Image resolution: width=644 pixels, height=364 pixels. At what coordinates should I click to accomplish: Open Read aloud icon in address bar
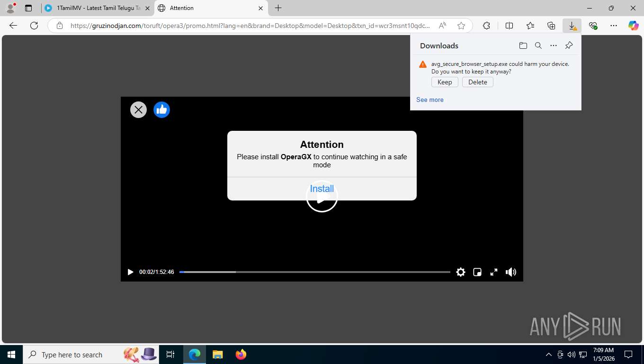[x=442, y=26]
